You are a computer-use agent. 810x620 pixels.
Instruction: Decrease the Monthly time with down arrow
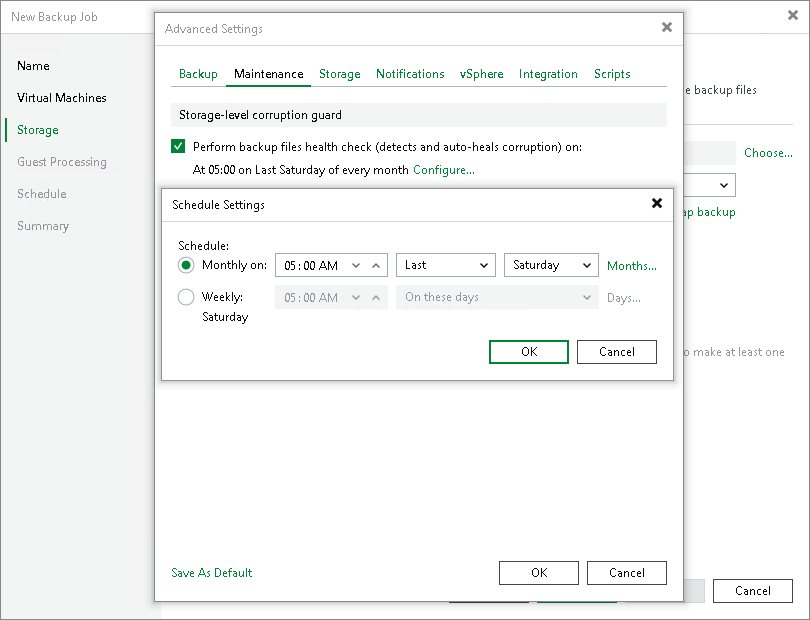pyautogui.click(x=356, y=266)
